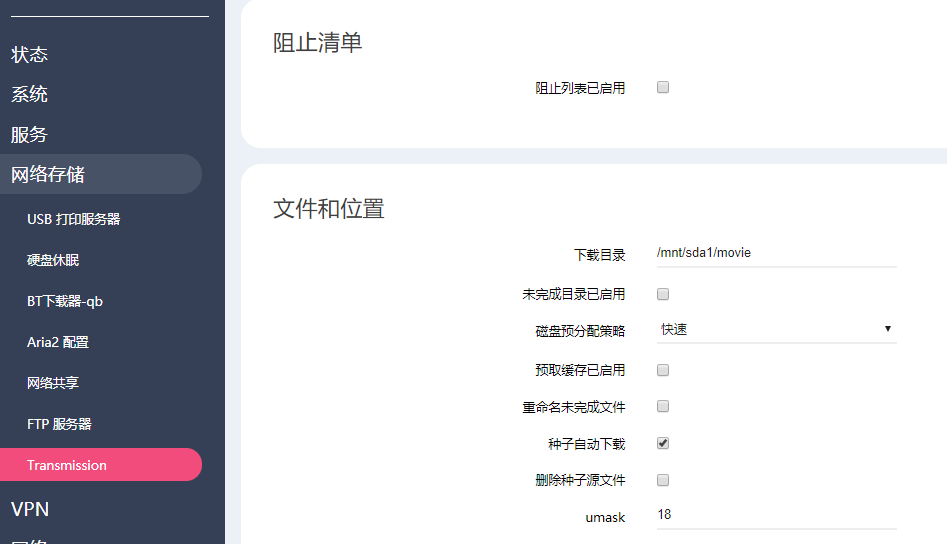Open the 磁盘预分配策略 dropdown
Image resolution: width=947 pixels, height=544 pixels.
(x=776, y=329)
